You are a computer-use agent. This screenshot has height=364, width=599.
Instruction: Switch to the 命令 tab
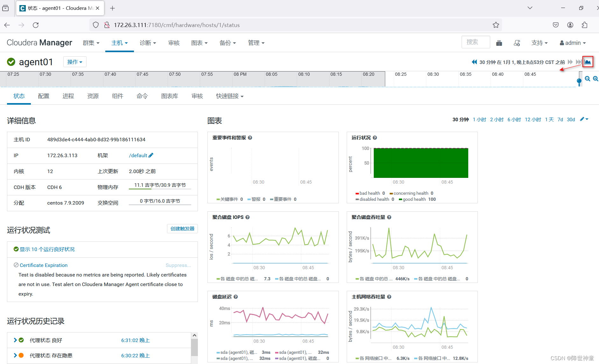point(142,96)
